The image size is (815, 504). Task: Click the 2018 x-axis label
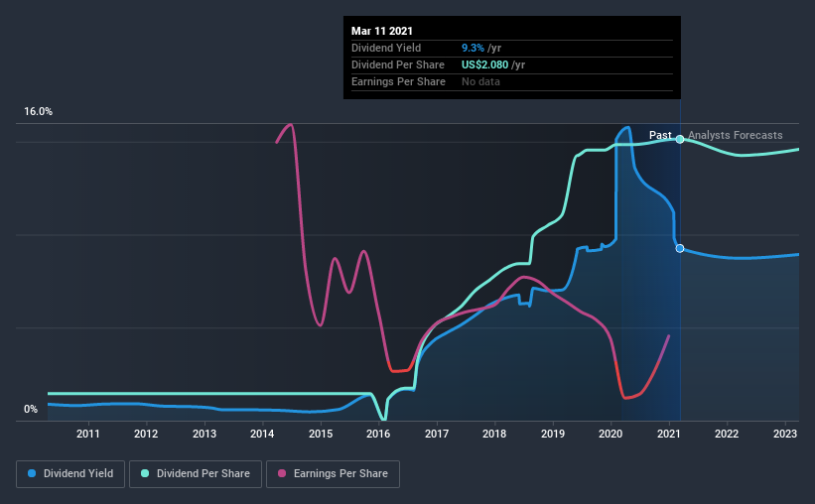[x=494, y=434]
